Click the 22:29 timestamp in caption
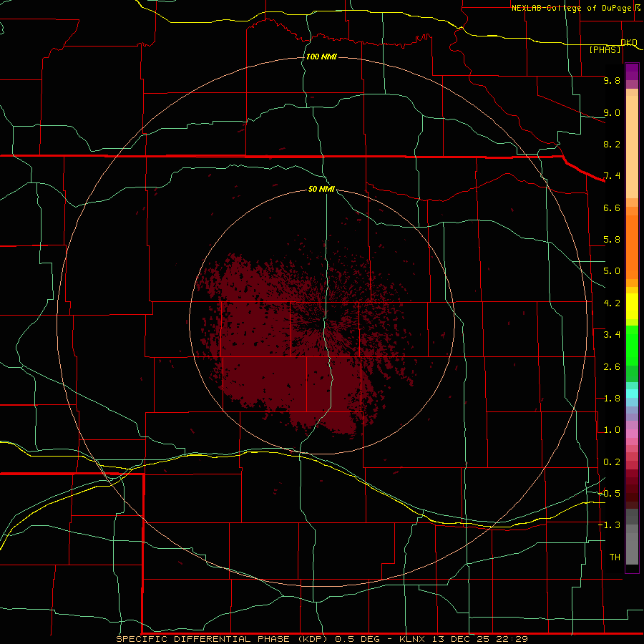644x644 pixels. (x=512, y=639)
